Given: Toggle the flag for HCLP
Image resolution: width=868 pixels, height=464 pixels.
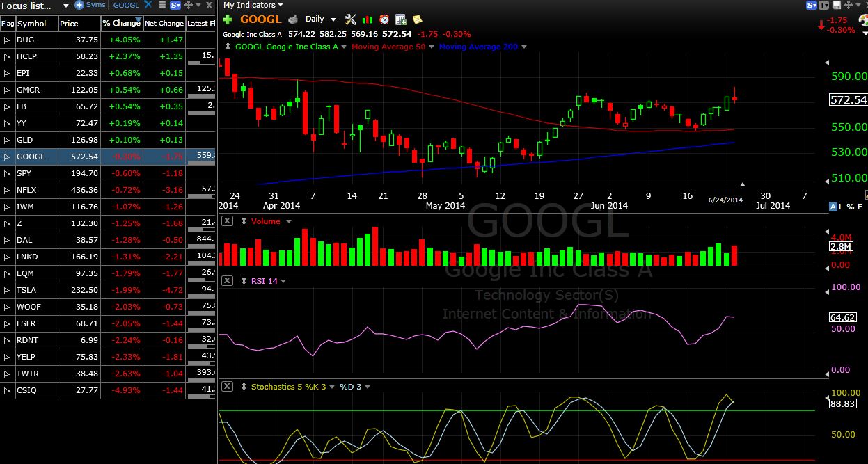Looking at the screenshot, I should (x=7, y=56).
